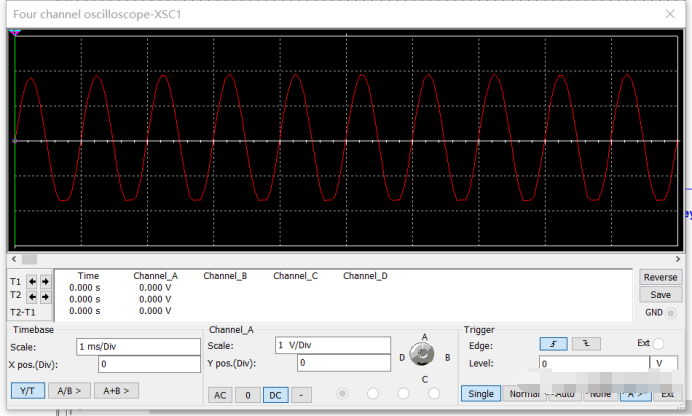Click the cursor marker at top of graph
692x416 pixels.
pyautogui.click(x=15, y=33)
